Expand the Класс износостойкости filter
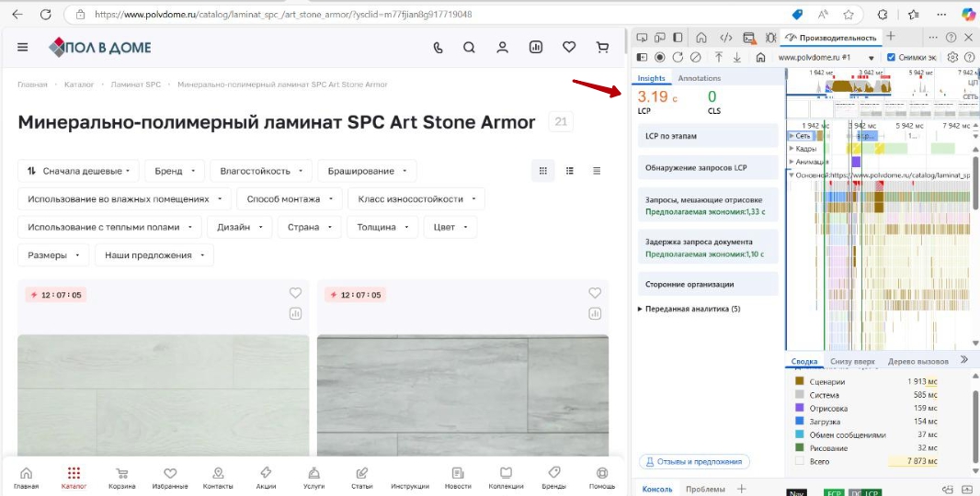Image resolution: width=980 pixels, height=496 pixels. click(416, 198)
